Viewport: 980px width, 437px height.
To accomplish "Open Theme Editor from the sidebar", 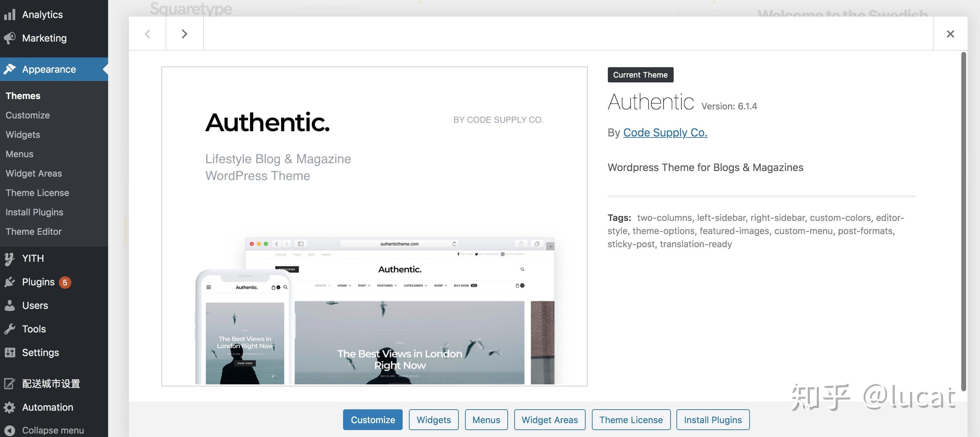I will coord(34,231).
